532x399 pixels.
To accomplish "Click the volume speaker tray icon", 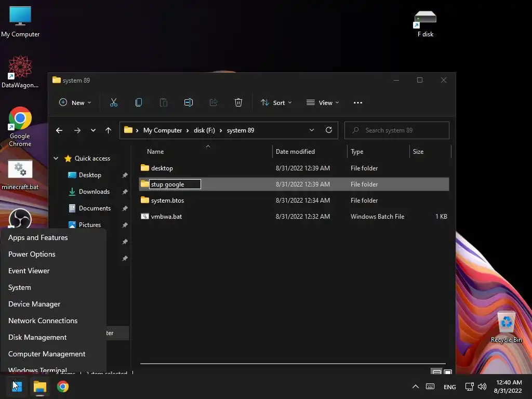I will click(482, 387).
